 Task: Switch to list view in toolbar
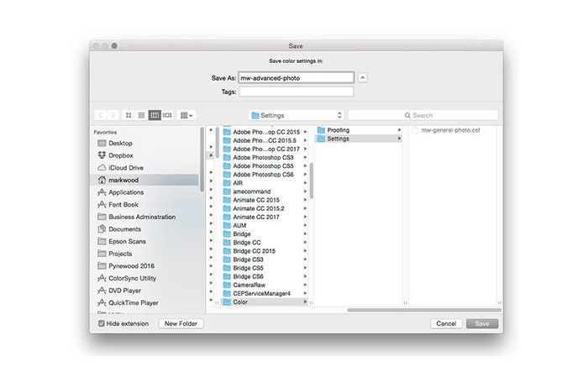[141, 115]
